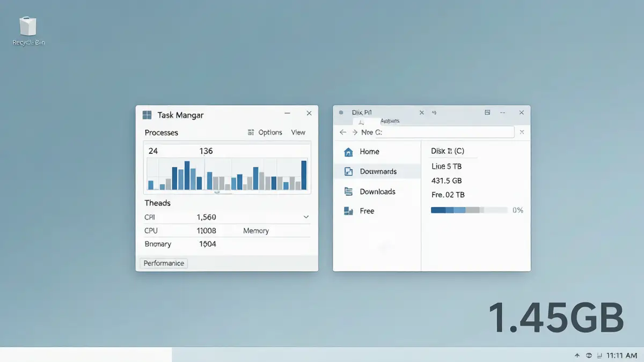Click the Home house icon in sidebar
Viewport: 644px width, 362px height.
[x=348, y=152]
